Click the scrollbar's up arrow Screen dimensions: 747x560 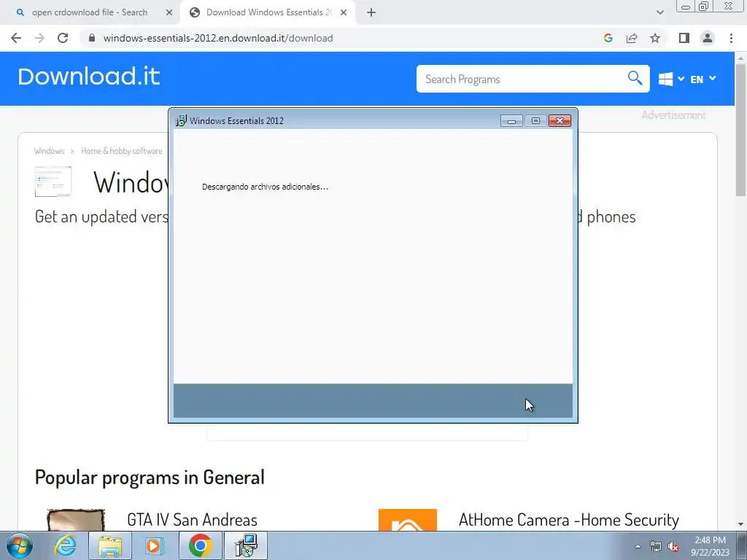pyautogui.click(x=740, y=58)
